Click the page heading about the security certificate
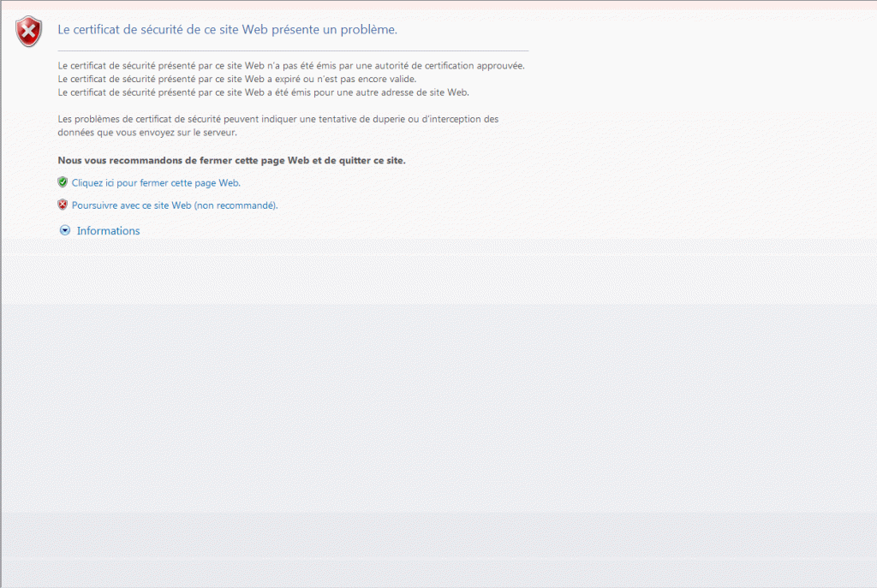The width and height of the screenshot is (877, 588). [226, 29]
